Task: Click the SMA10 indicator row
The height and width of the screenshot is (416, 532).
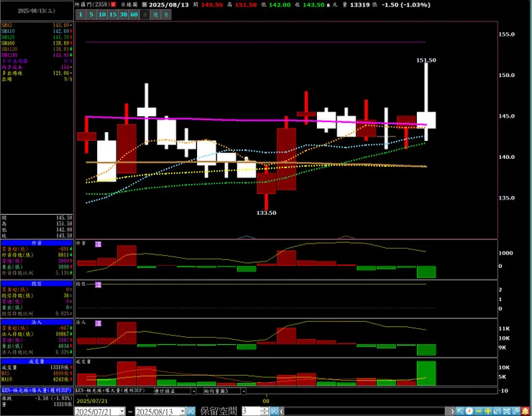Action: pyautogui.click(x=37, y=31)
